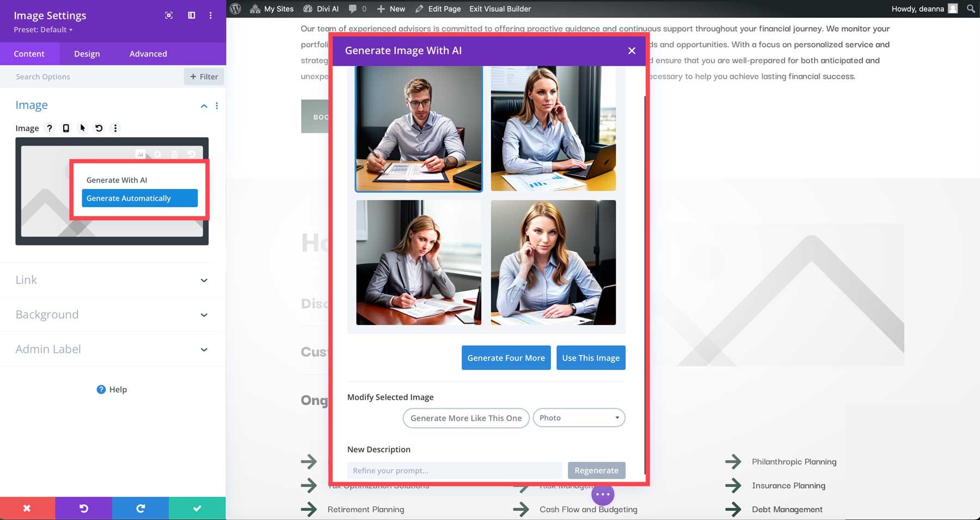This screenshot has width=980, height=520.
Task: Click the help question mark beside the Image label
Action: pos(50,128)
